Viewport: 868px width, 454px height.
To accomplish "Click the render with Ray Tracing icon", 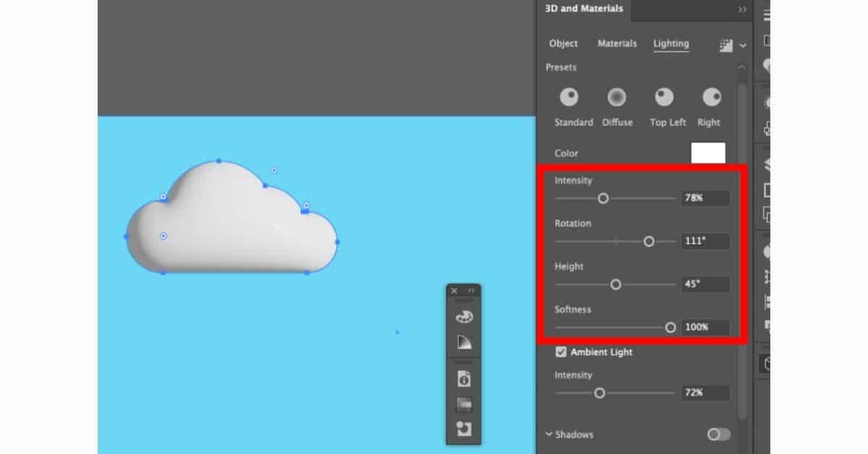I will [726, 45].
